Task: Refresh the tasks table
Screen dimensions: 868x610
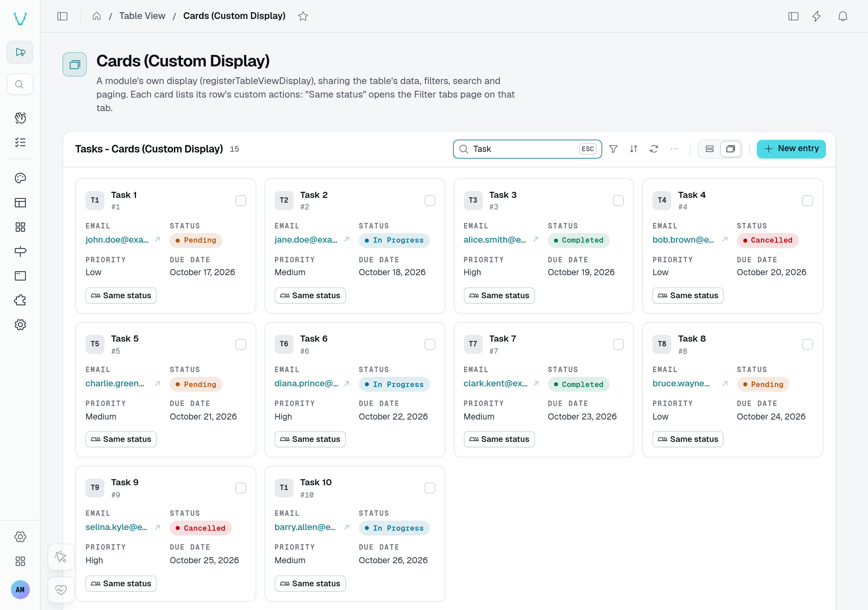Action: coord(654,149)
